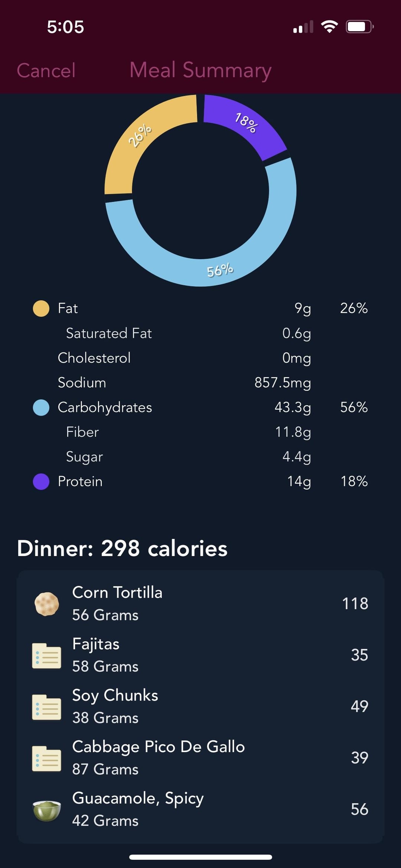Open the Corn Tortilla 118 calories value
Image resolution: width=401 pixels, height=868 pixels.
[x=355, y=604]
